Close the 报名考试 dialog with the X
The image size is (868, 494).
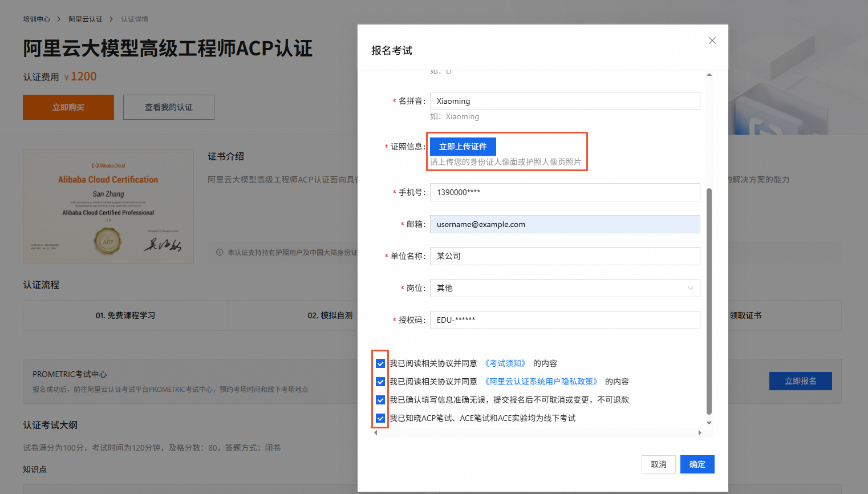712,41
